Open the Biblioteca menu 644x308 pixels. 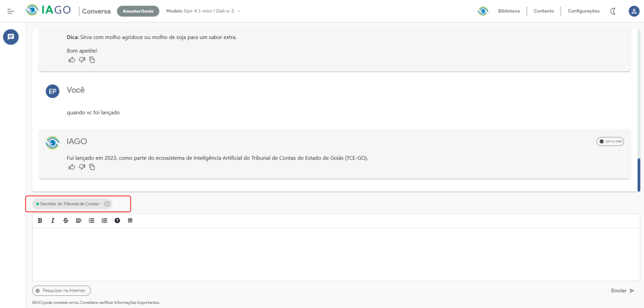tap(508, 11)
